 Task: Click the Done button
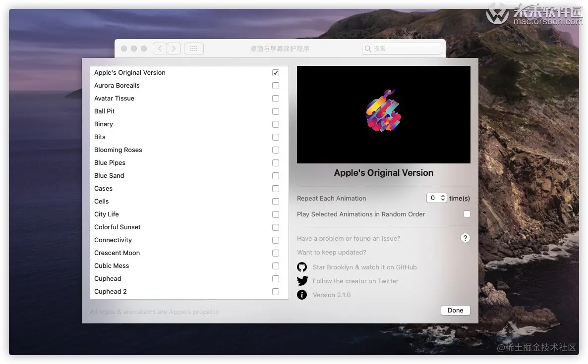455,310
